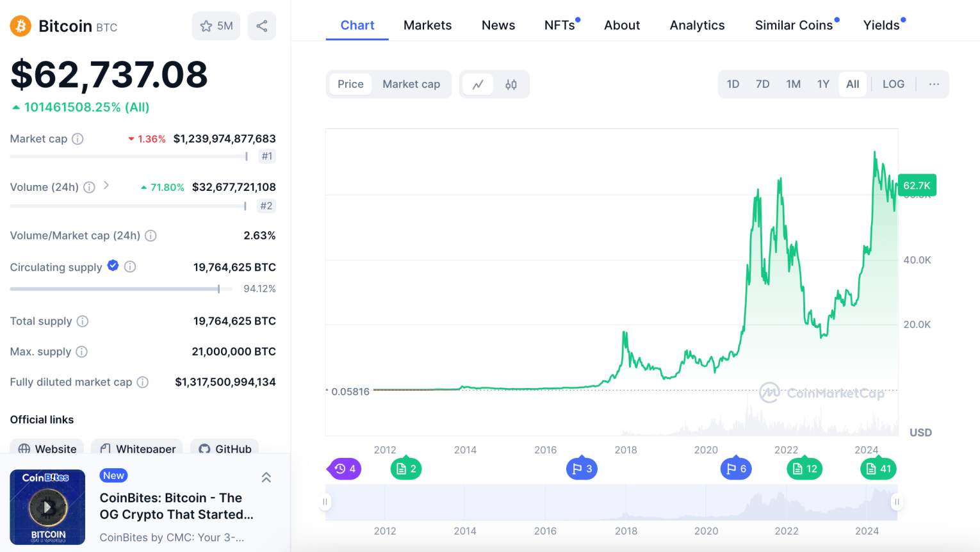Image resolution: width=980 pixels, height=552 pixels.
Task: Click the 94.12% supply percentage
Action: [259, 289]
